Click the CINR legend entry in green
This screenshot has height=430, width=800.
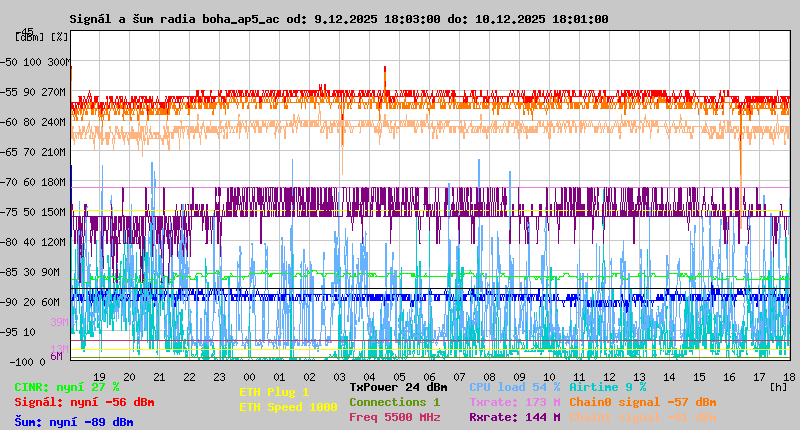click(x=66, y=387)
